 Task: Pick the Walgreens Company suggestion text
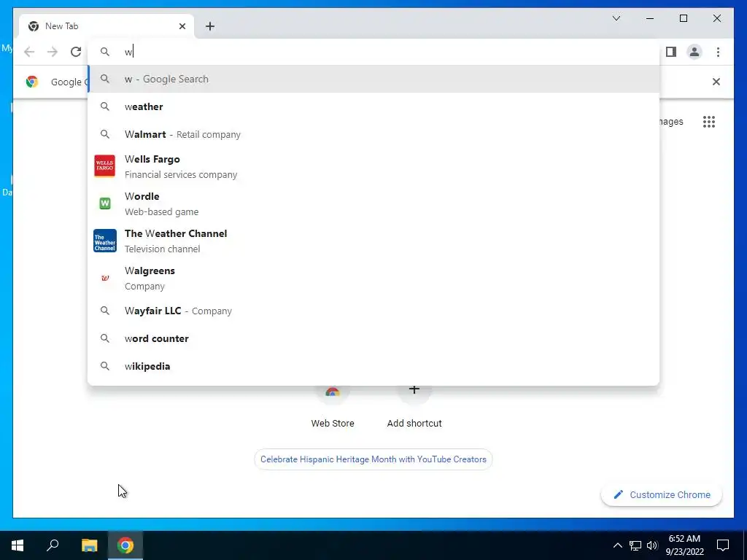[150, 278]
